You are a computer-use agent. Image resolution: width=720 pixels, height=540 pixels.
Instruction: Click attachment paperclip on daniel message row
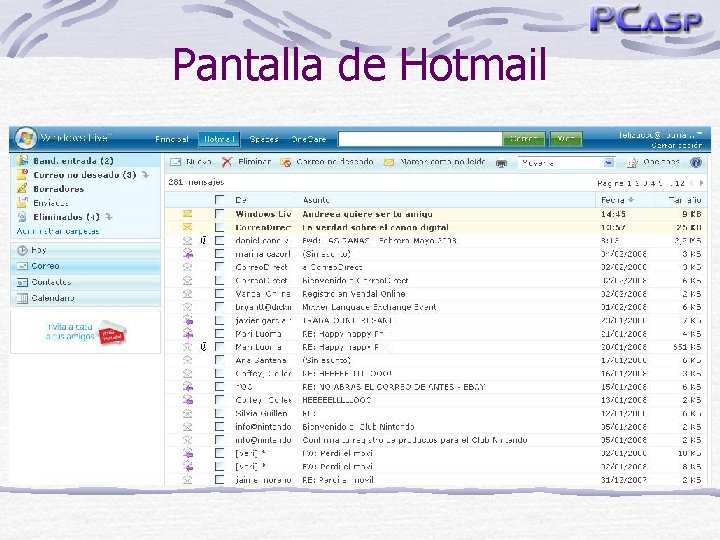coord(203,240)
